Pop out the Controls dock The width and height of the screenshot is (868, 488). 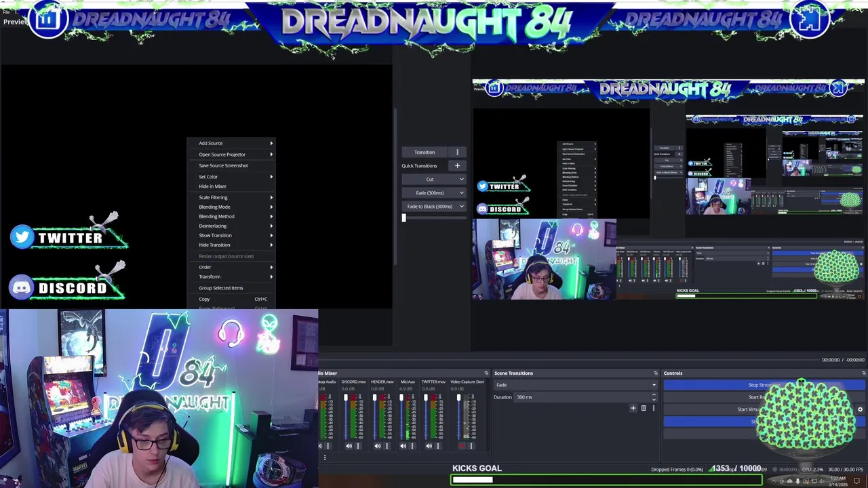tap(863, 373)
